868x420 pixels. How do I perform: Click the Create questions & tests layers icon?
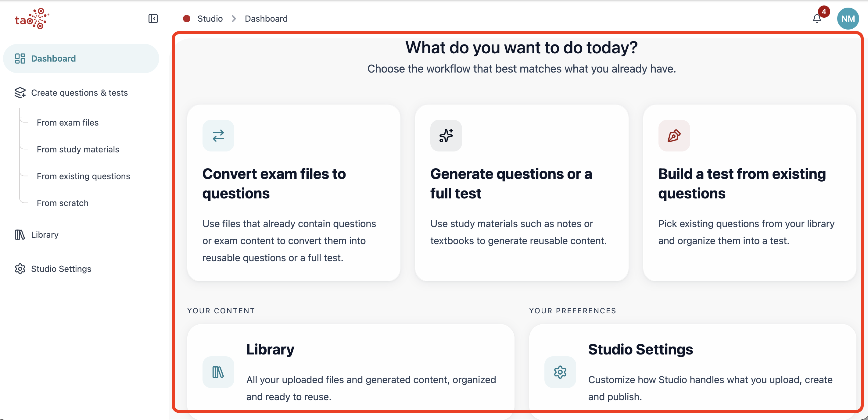[20, 93]
